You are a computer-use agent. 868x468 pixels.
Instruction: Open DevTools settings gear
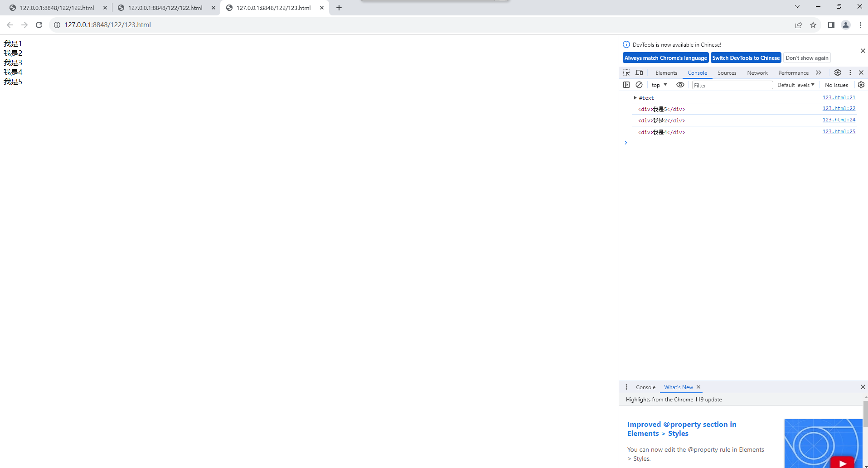click(x=838, y=72)
